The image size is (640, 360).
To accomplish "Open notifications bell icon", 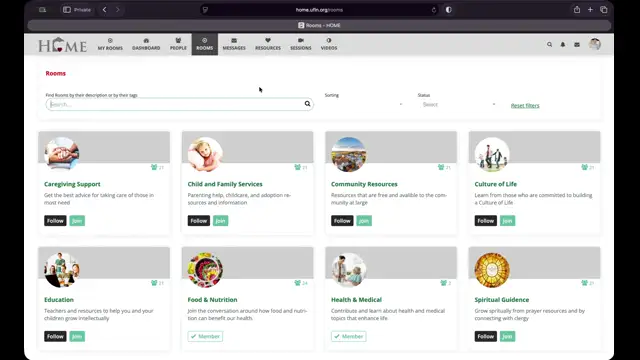I will (563, 44).
